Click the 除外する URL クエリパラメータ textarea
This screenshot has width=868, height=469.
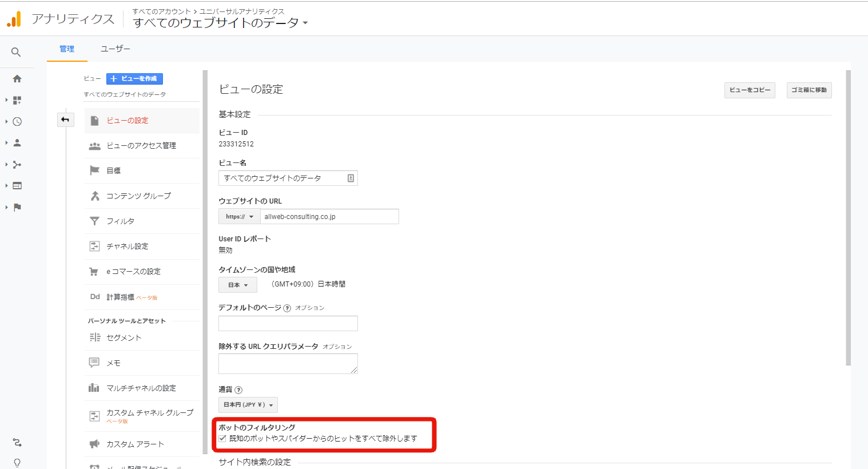point(288,364)
